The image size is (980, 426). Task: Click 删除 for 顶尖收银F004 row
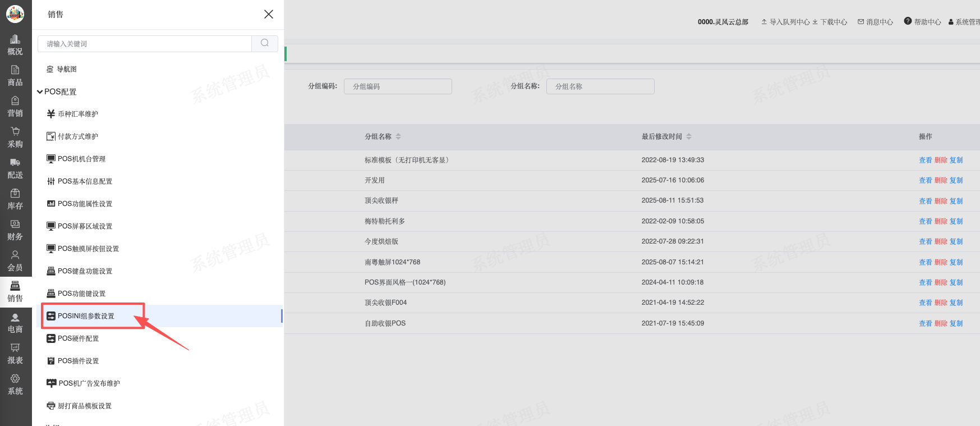[941, 303]
